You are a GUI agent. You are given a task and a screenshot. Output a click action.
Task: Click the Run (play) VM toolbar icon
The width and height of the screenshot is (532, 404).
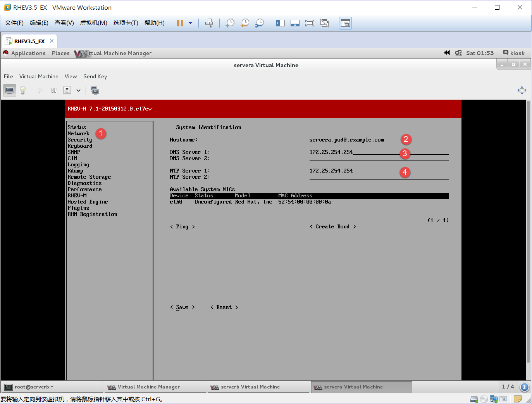click(x=40, y=90)
